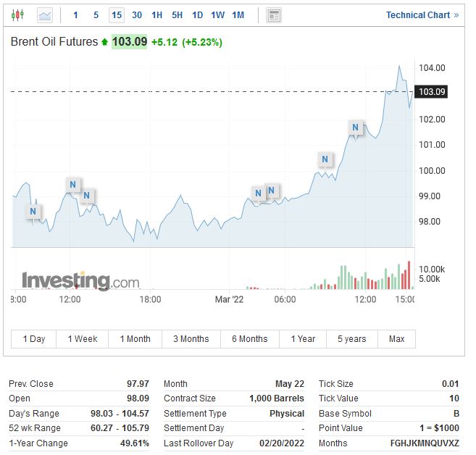
Task: Select the 5 years range tab
Action: pyautogui.click(x=351, y=339)
